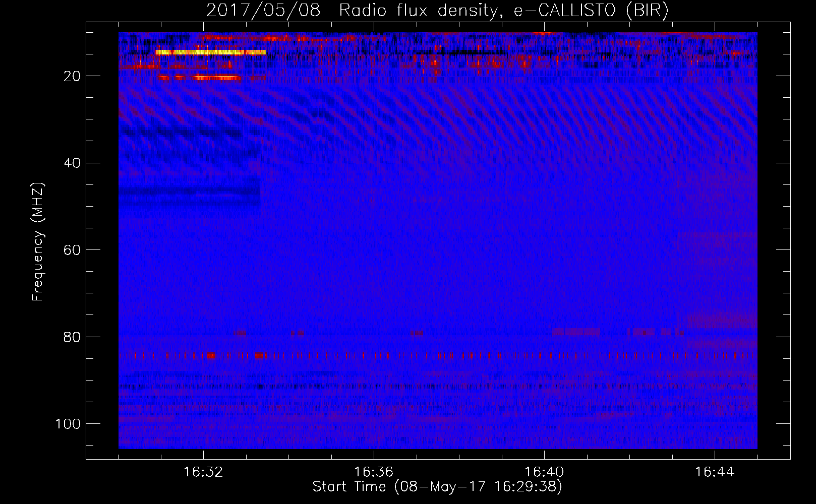
Task: Click the 'Start Time (08-May-17 16:29:38)' axis label
Action: [437, 487]
